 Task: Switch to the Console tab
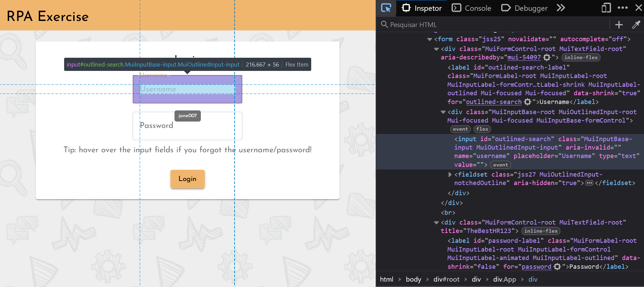(472, 8)
